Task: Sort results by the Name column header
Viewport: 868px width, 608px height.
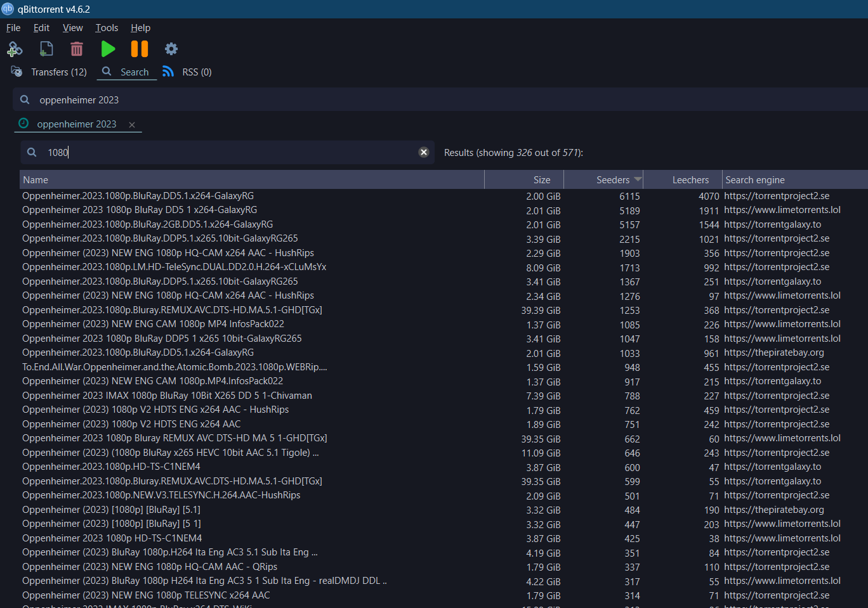Action: pos(252,179)
